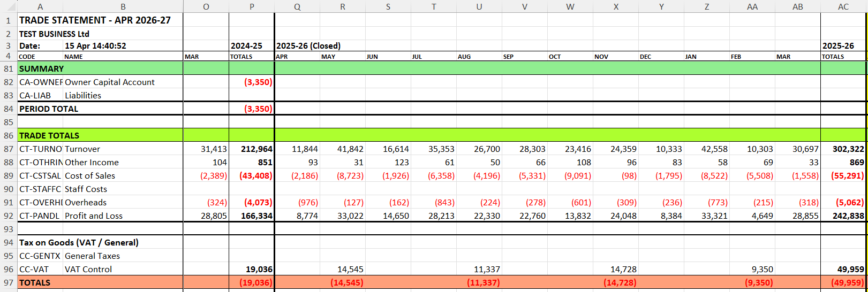Click the General Taxes name cell
Viewport: 868px width, 292px height.
[92, 256]
